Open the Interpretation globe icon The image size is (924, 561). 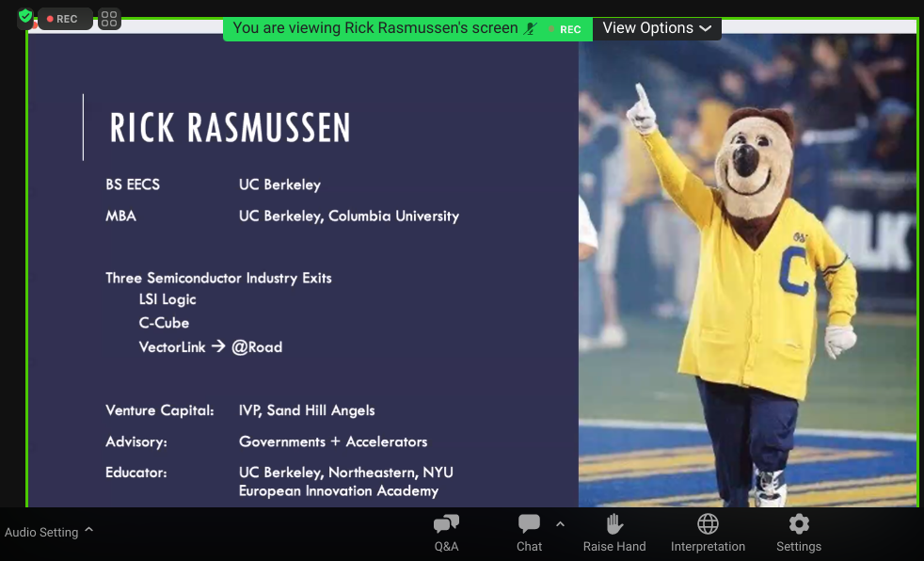point(708,524)
